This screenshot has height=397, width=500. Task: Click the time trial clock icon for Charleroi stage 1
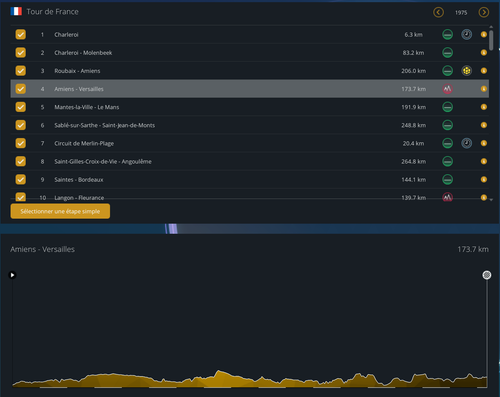click(x=467, y=35)
